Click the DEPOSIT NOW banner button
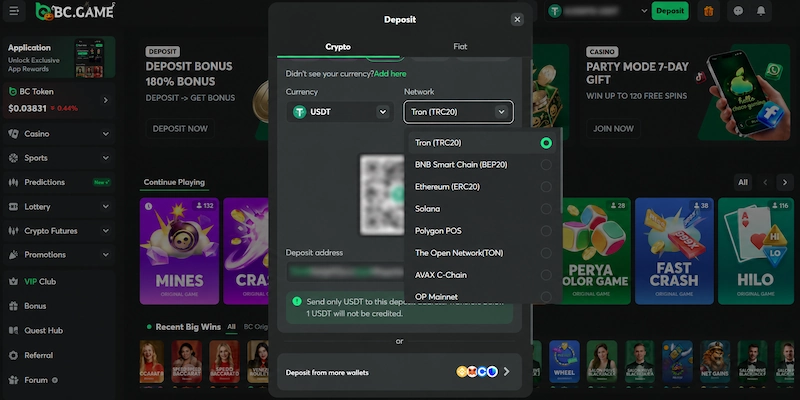 click(x=180, y=129)
